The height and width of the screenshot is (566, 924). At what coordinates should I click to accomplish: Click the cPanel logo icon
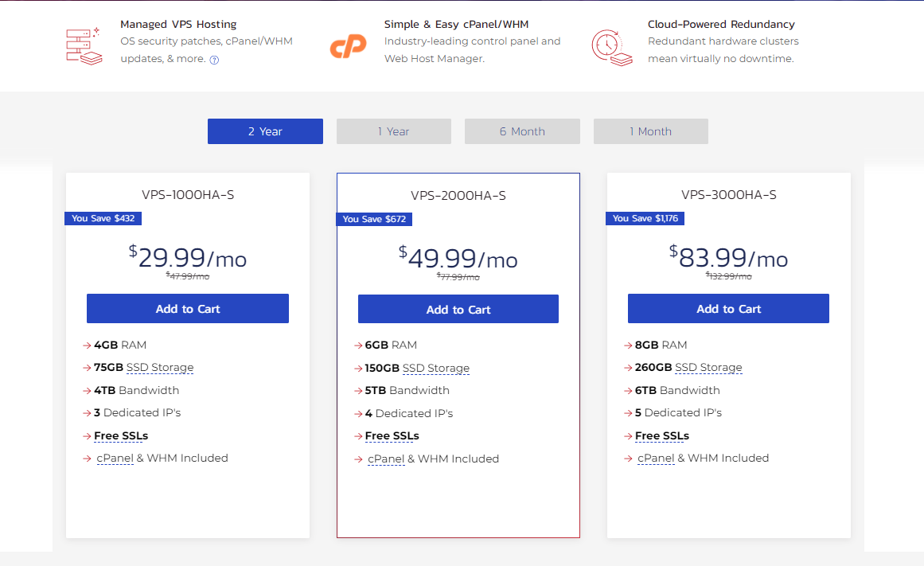[348, 46]
